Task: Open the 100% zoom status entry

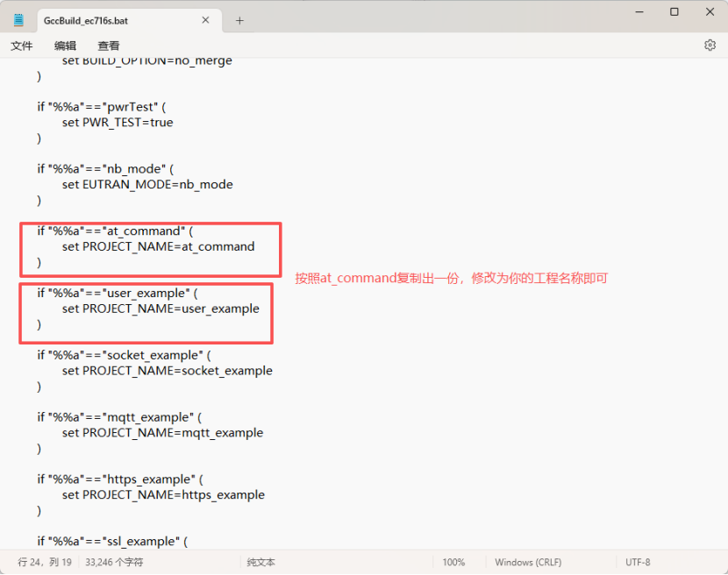Action: coord(453,562)
